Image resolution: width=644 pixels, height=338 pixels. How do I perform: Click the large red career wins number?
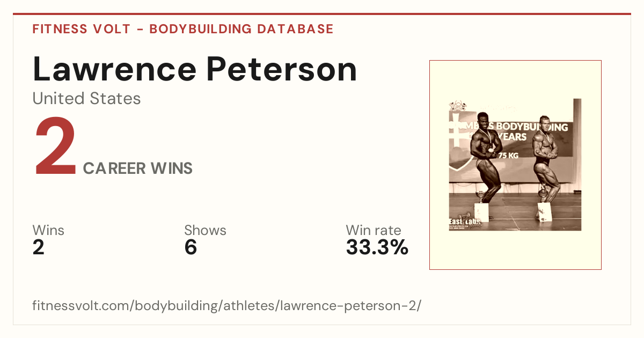(x=55, y=147)
